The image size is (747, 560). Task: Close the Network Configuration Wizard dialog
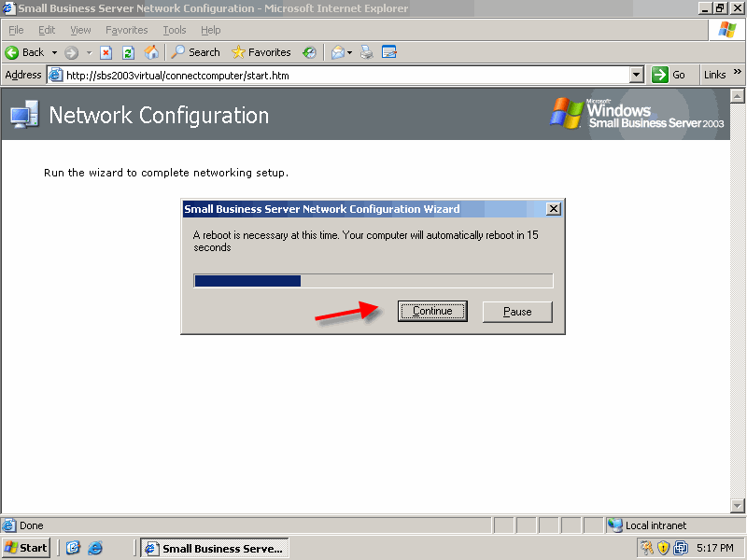[x=553, y=209]
